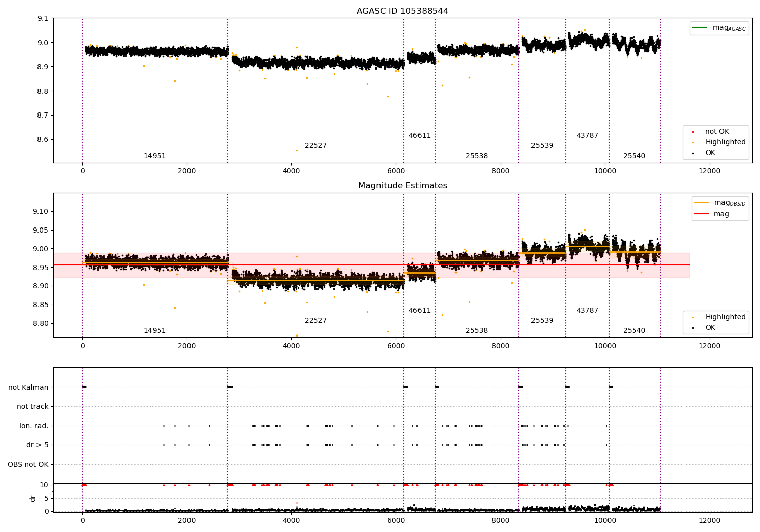Viewport: 760px width, 532px height.
Task: Click the 8.85 y-tick in Magnitude Estimates
Action: pyautogui.click(x=41, y=305)
